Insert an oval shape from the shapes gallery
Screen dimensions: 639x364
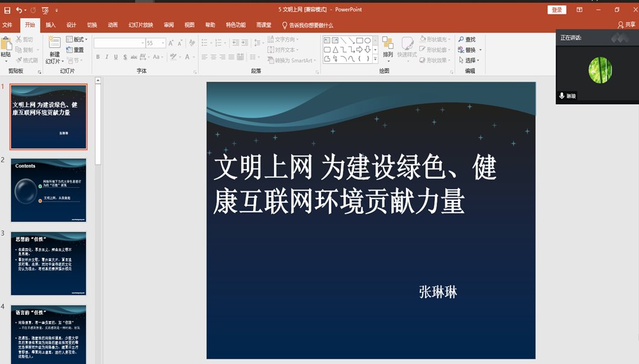[367, 40]
